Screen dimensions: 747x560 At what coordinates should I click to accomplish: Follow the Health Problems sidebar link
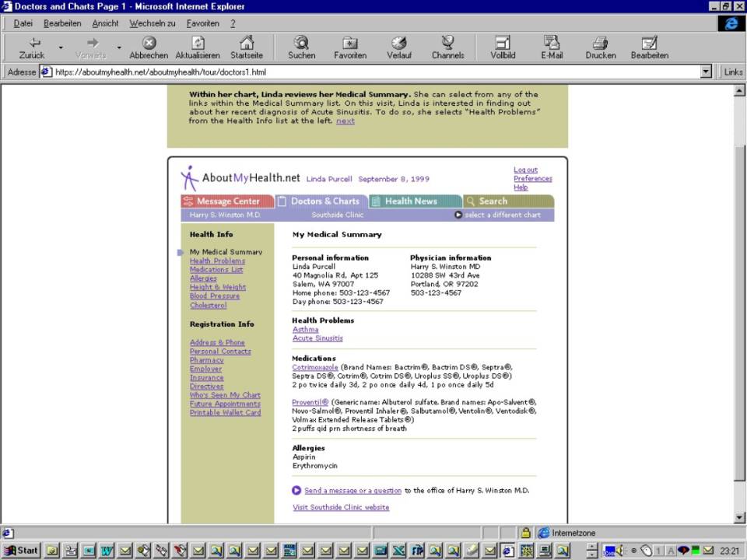point(217,261)
